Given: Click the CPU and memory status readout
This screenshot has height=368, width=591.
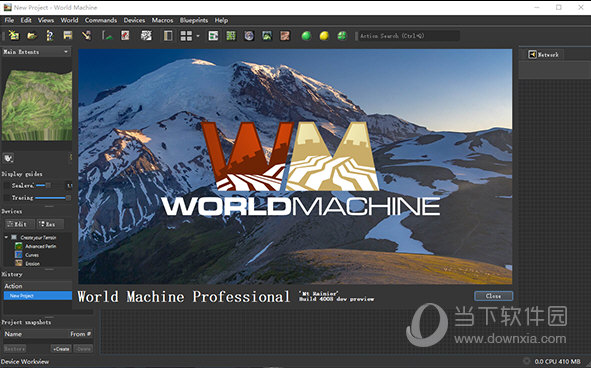Looking at the screenshot, I should point(557,362).
